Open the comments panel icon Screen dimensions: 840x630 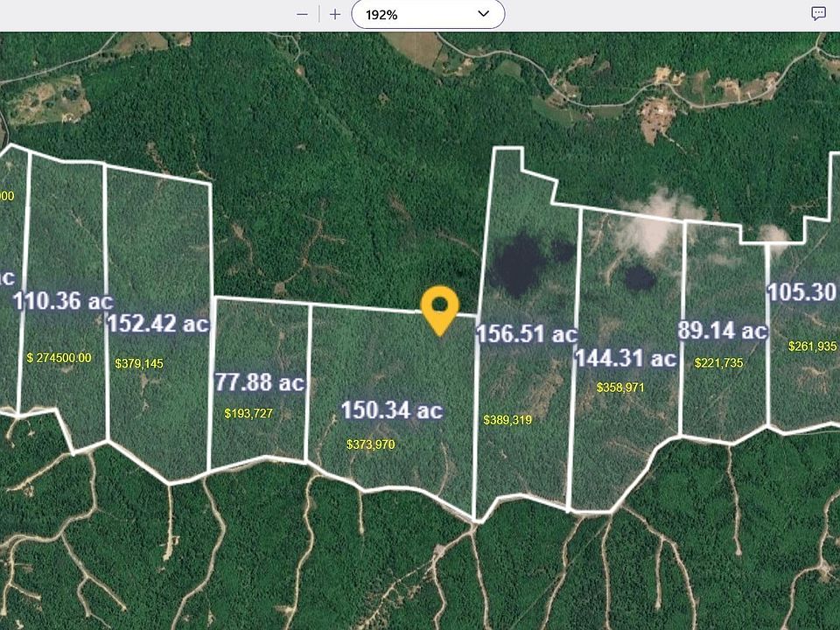(x=818, y=13)
